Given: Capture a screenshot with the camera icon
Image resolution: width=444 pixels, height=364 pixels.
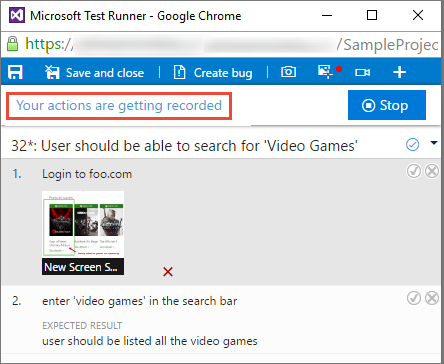Looking at the screenshot, I should 288,72.
